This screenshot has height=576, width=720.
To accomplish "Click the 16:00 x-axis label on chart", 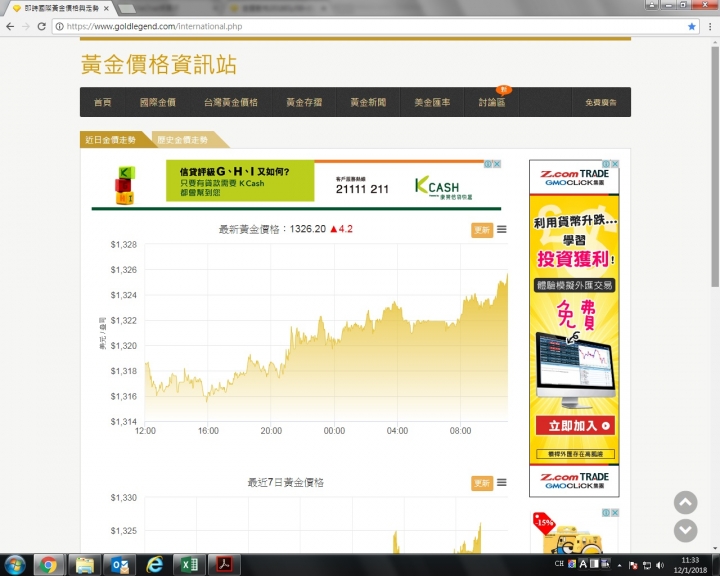I will click(x=208, y=431).
